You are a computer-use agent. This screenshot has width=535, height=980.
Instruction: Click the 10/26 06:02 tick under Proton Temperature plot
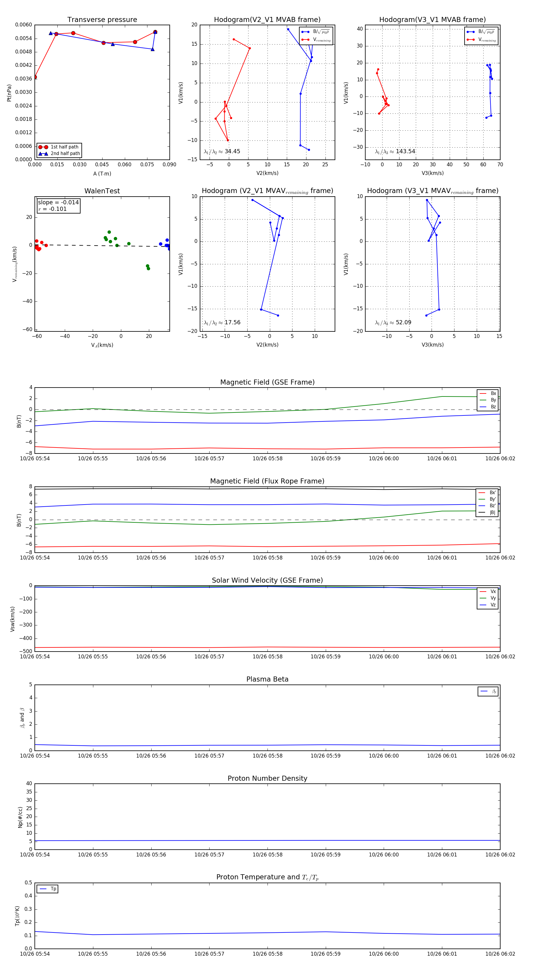coord(500,954)
